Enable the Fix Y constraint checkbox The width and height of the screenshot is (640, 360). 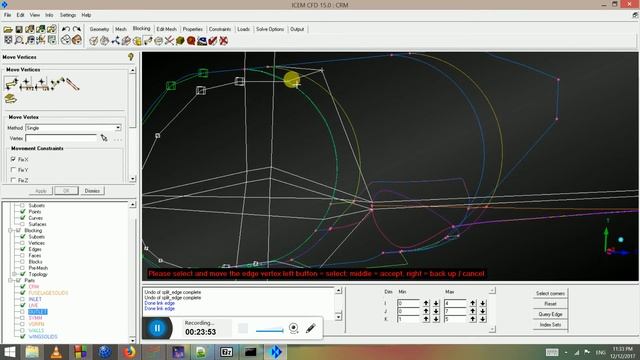[13, 169]
